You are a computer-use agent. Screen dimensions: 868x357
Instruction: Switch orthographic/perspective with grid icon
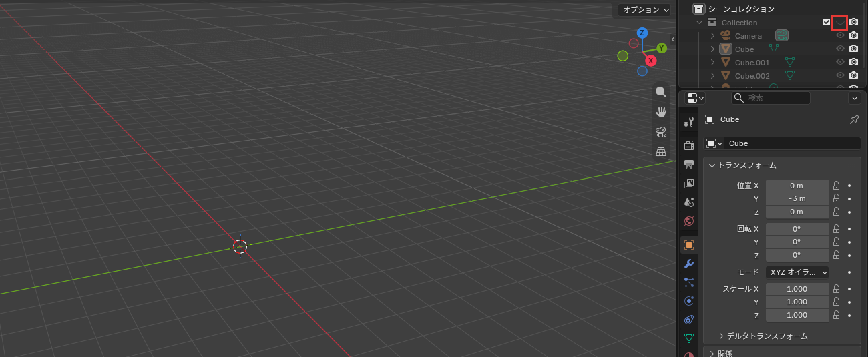(x=661, y=151)
